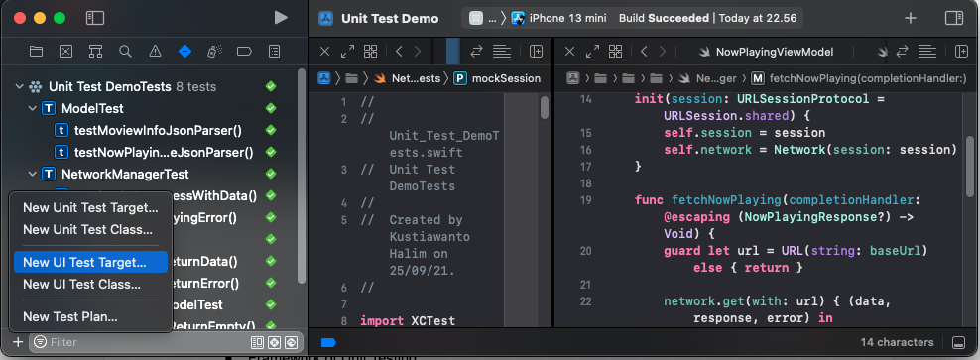Click green status diamond for NetworkManagerTest
980x360 pixels.
click(x=271, y=174)
